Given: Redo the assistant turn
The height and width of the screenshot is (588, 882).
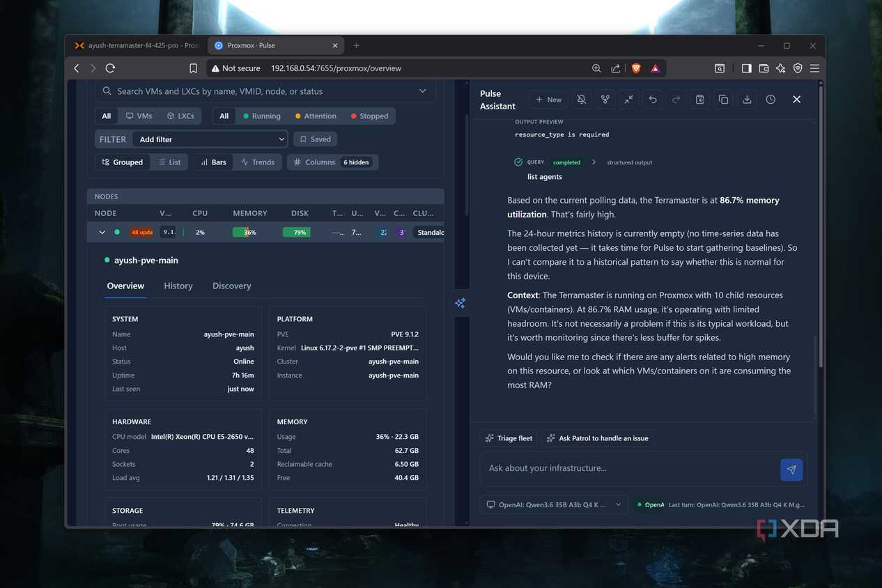Looking at the screenshot, I should (x=676, y=100).
